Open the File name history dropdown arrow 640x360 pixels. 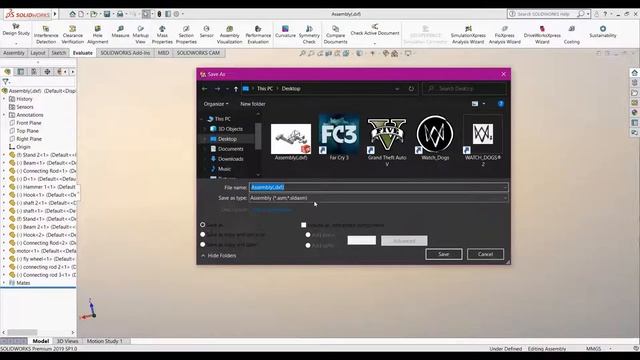pos(505,187)
